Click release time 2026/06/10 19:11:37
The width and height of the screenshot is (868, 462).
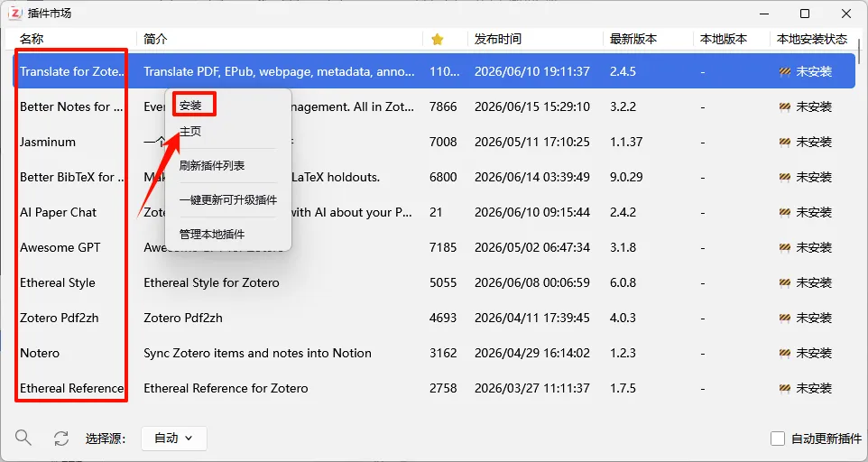click(532, 71)
